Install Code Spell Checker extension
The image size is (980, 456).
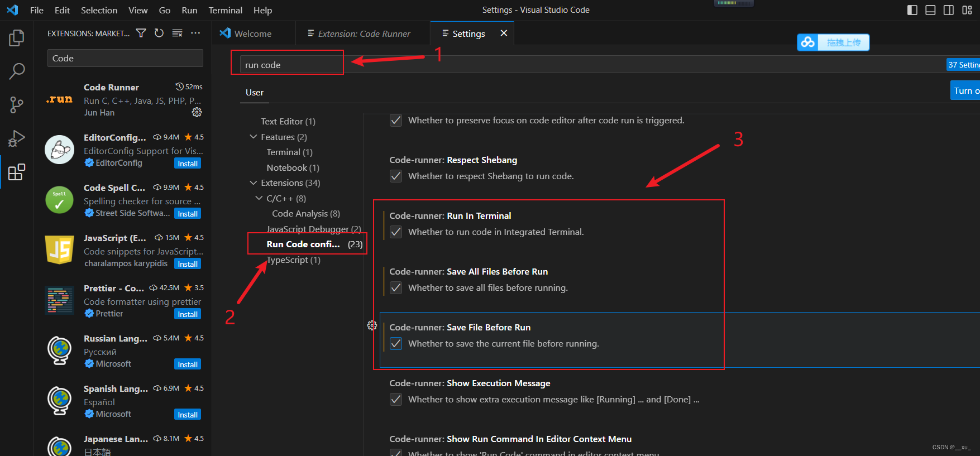click(x=188, y=214)
